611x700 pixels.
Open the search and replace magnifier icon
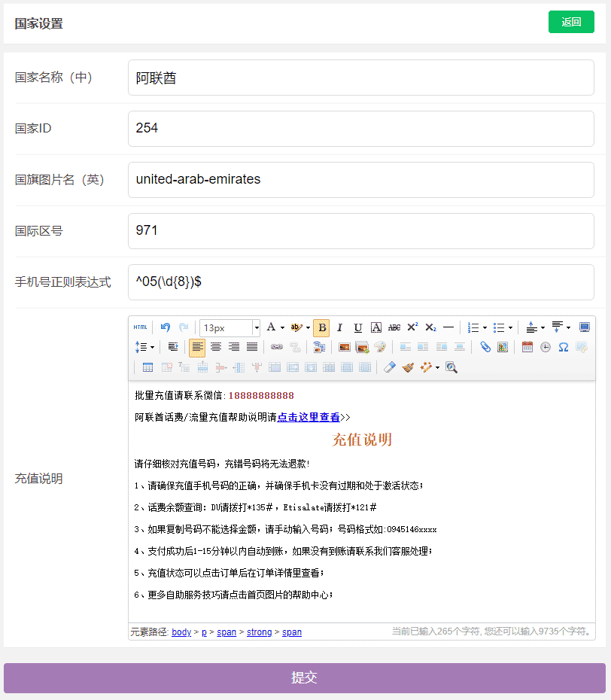click(x=451, y=367)
